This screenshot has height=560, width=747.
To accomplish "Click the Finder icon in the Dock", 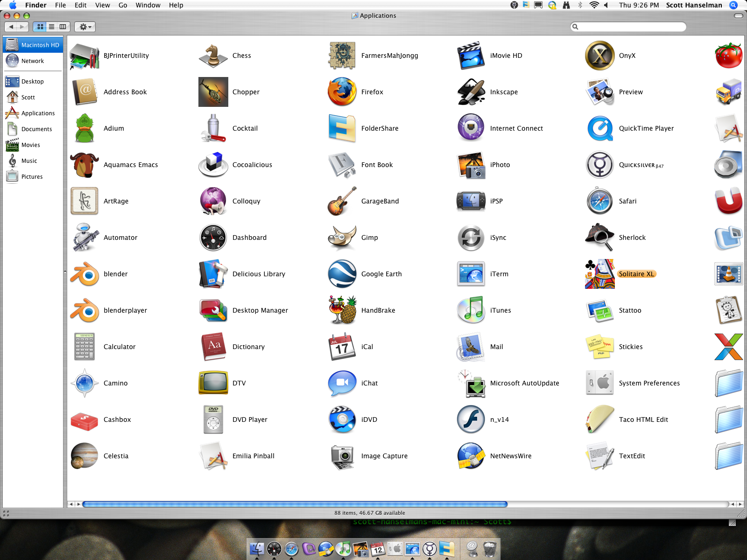I will [257, 549].
